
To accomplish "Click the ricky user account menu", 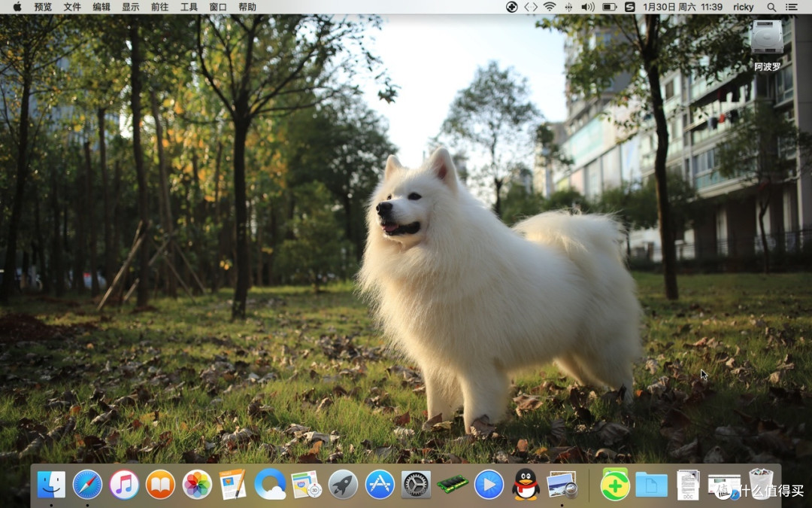I will (743, 7).
